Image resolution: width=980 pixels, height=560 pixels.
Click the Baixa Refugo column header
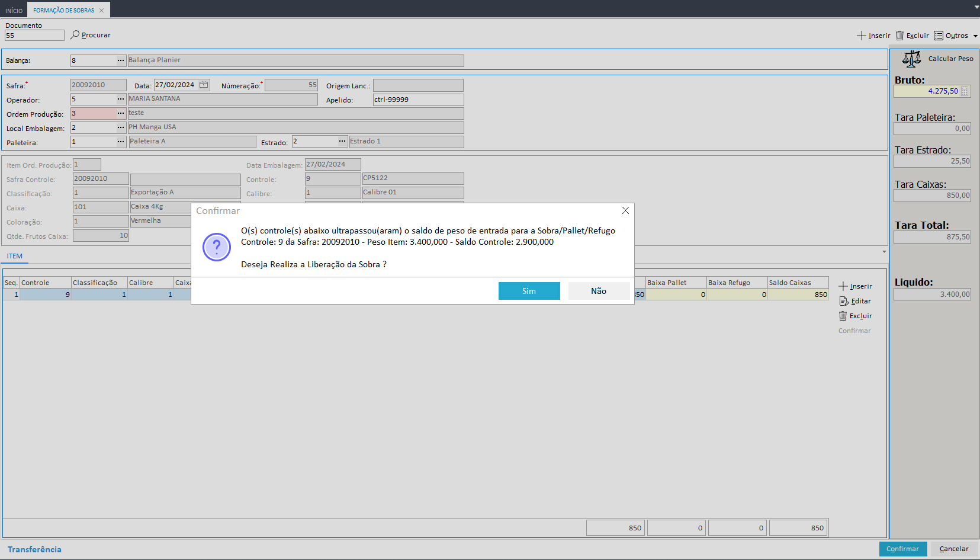[x=737, y=283]
